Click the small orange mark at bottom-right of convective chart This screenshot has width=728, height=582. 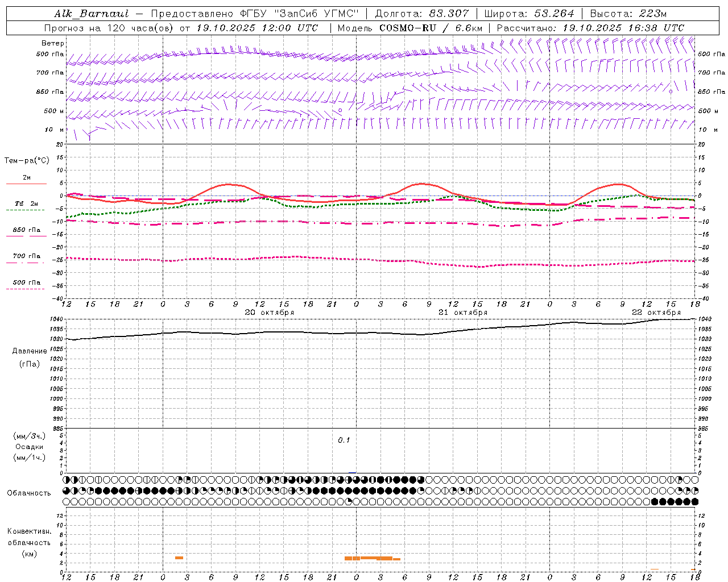point(693,569)
